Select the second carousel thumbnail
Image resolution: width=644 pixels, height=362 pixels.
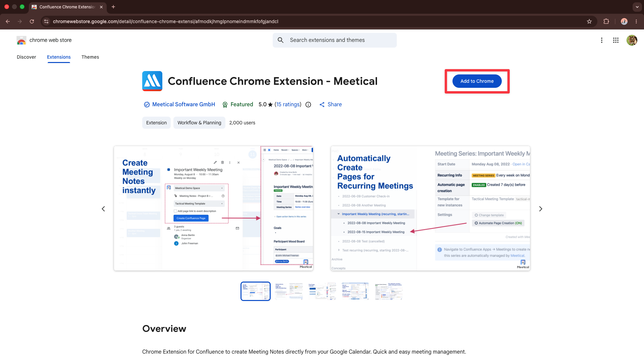coord(289,291)
